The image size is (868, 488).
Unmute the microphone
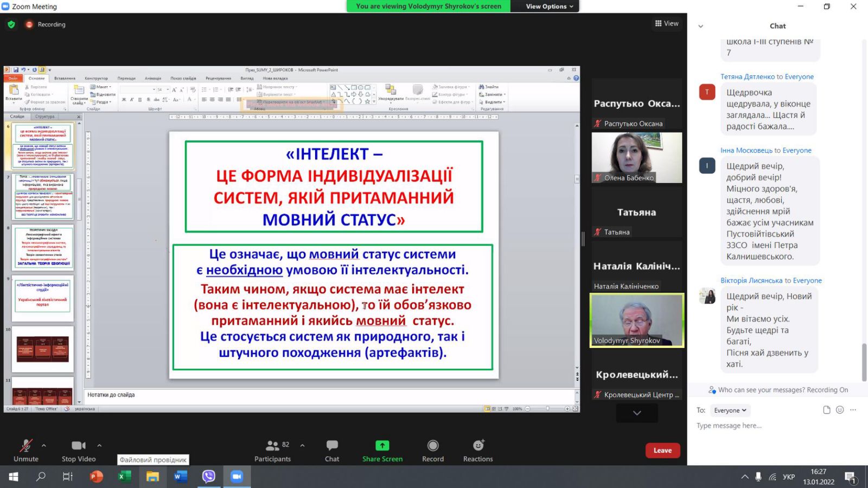25,446
